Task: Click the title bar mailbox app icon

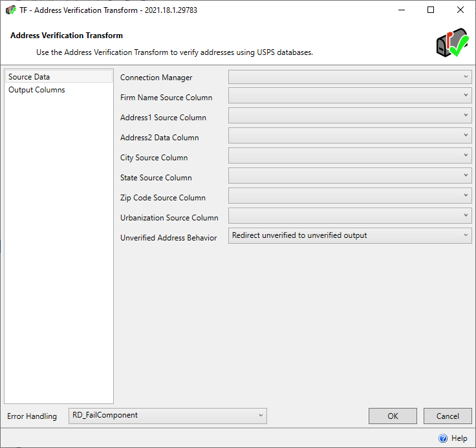Action: (10, 10)
